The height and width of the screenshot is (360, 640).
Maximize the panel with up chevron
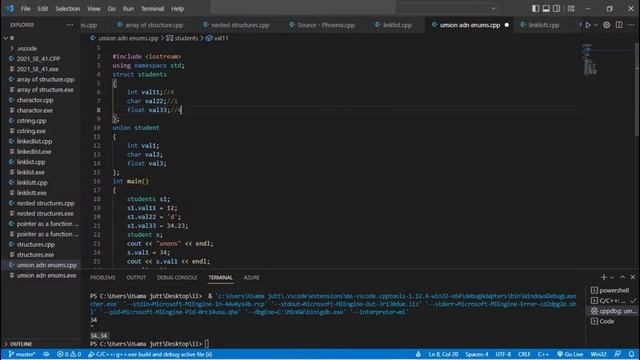point(622,277)
